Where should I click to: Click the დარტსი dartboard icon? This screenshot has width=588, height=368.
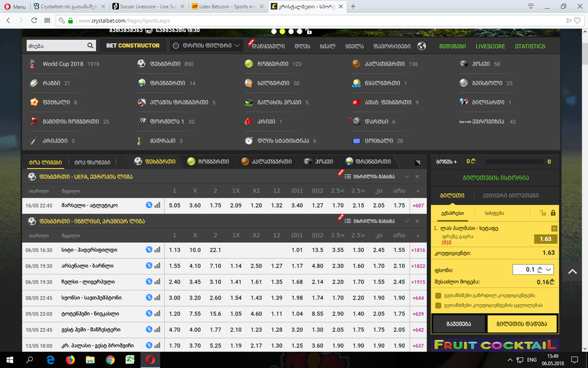[356, 121]
